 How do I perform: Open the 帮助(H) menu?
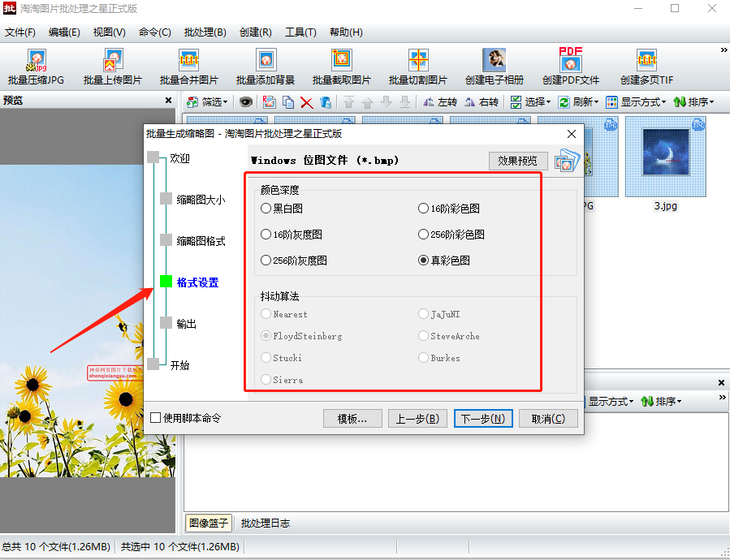pyautogui.click(x=346, y=32)
